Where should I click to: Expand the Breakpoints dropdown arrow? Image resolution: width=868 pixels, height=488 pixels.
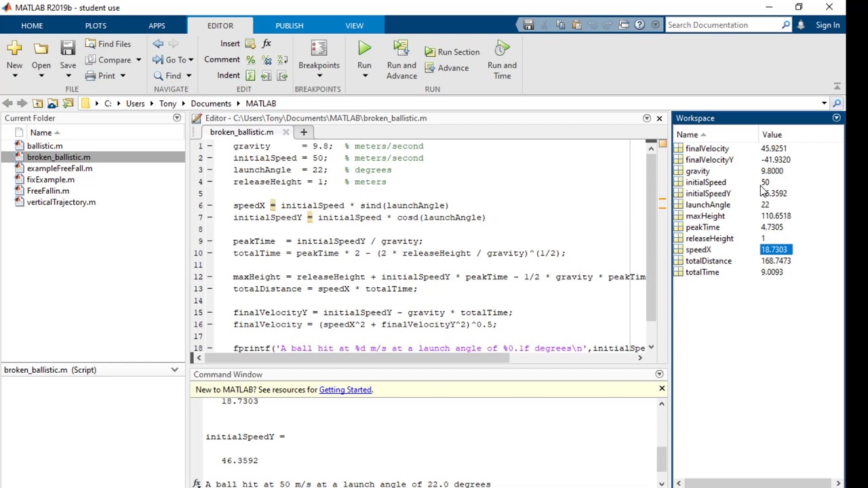[319, 76]
